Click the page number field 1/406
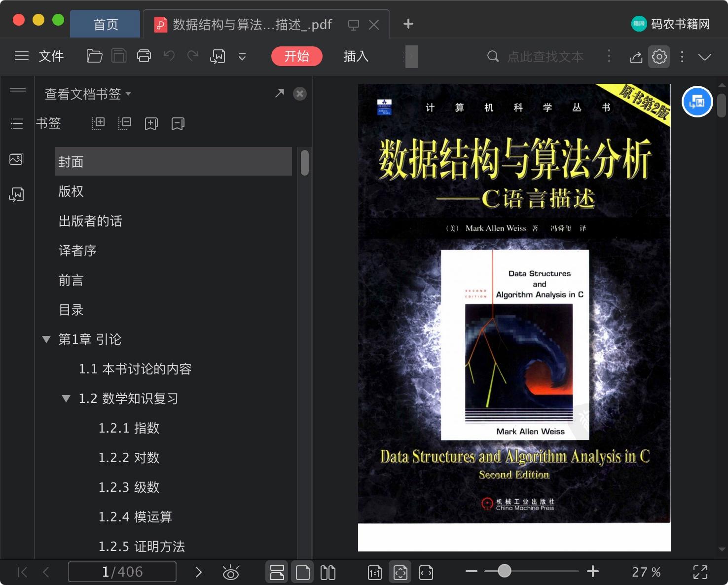 coord(122,572)
